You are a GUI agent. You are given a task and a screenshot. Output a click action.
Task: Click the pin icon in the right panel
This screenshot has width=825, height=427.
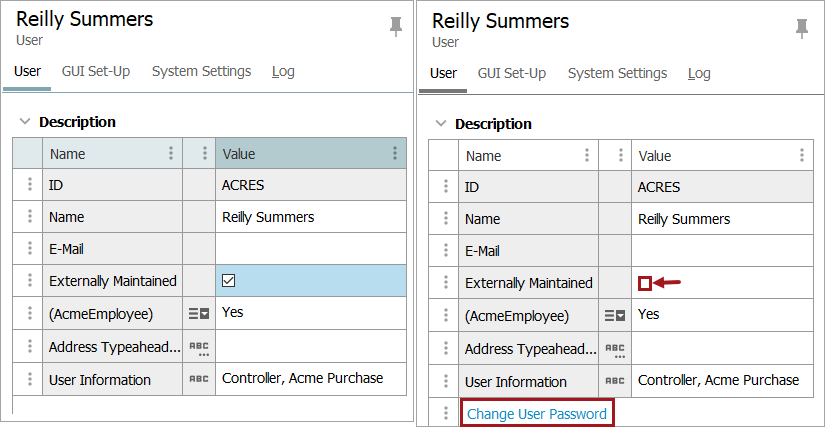801,28
